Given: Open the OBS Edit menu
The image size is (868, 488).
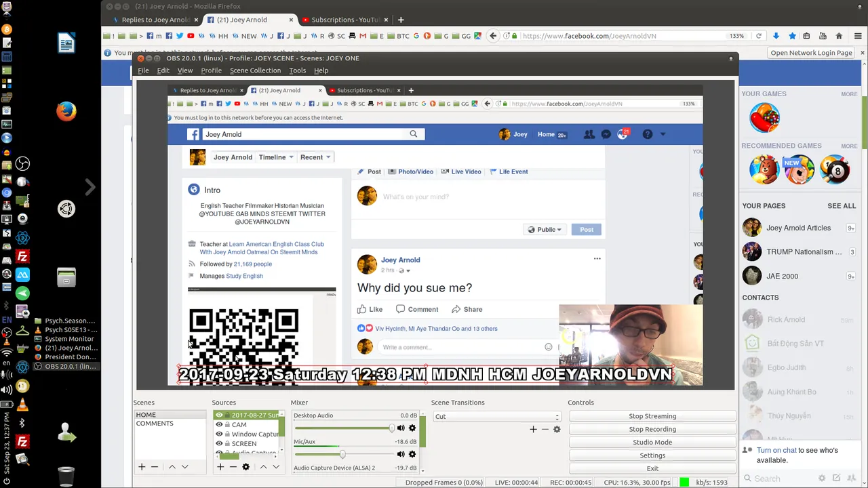Looking at the screenshot, I should click(163, 70).
